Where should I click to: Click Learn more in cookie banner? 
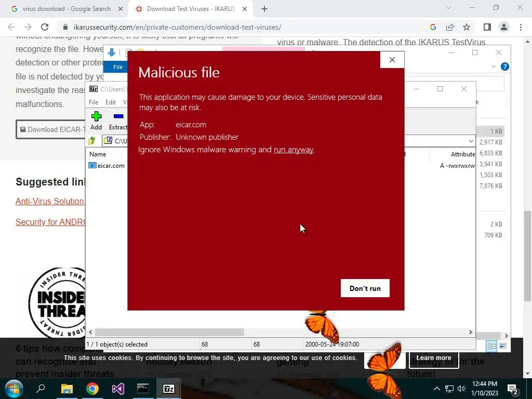(434, 358)
